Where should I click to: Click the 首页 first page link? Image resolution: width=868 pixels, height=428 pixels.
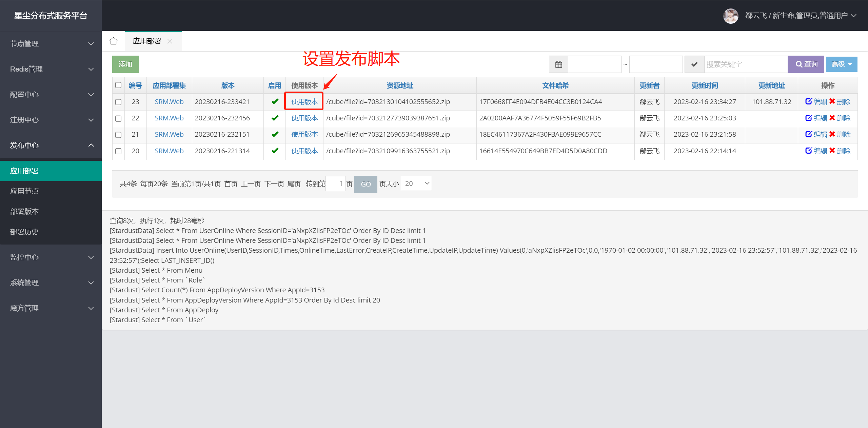(231, 184)
